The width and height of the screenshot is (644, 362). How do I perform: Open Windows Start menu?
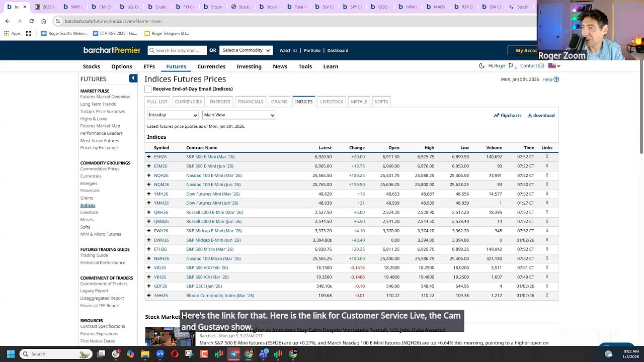coord(11,354)
